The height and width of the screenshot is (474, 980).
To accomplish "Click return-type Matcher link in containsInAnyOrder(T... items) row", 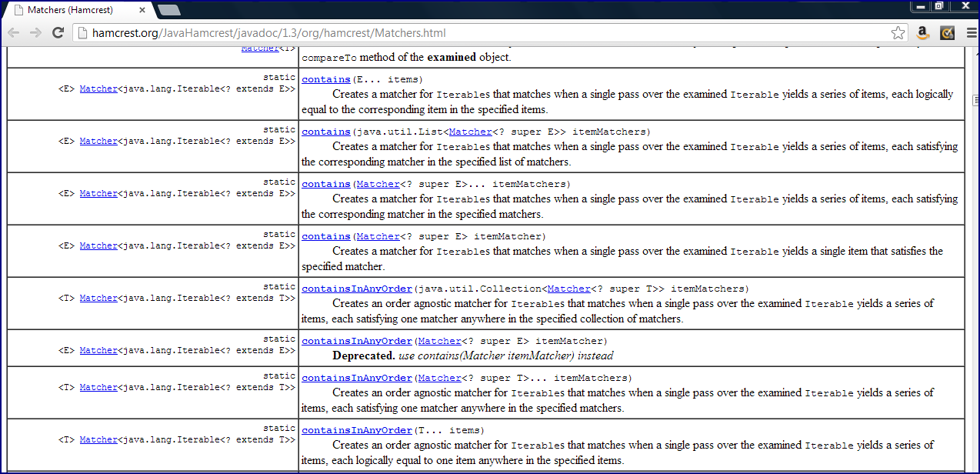I will click(98, 439).
